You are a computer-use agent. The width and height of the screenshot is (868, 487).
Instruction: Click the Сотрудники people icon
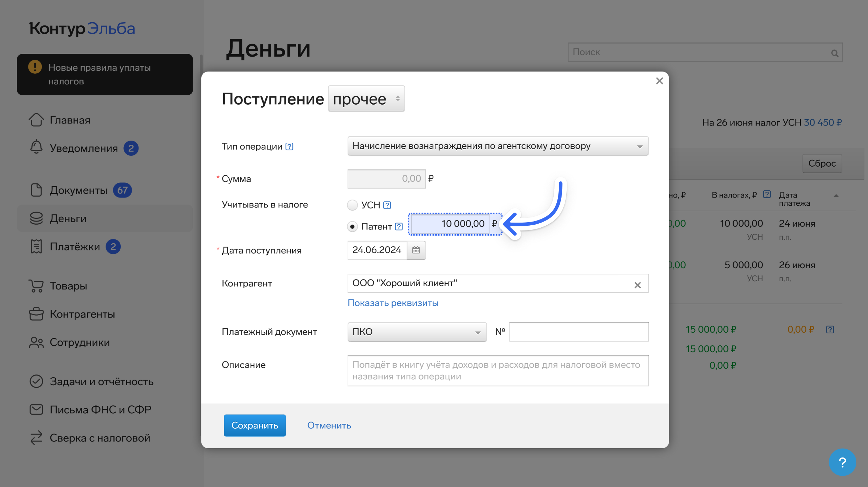click(x=36, y=342)
